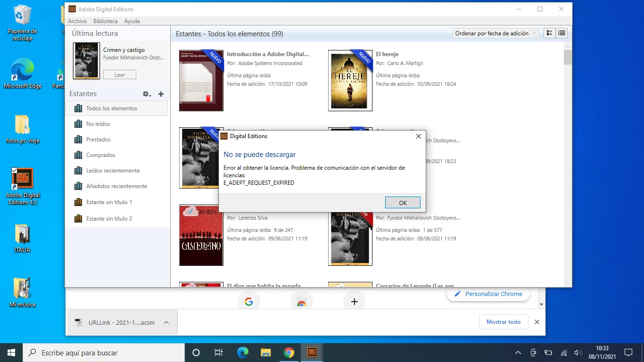644x362 pixels.
Task: Select the No leídos shelf
Action: point(117,124)
